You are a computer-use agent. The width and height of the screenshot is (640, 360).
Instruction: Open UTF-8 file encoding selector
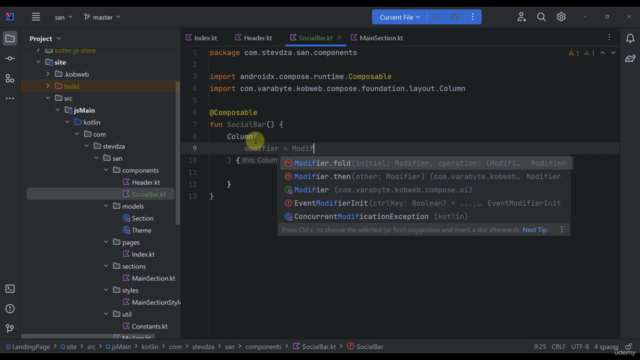click(580, 347)
